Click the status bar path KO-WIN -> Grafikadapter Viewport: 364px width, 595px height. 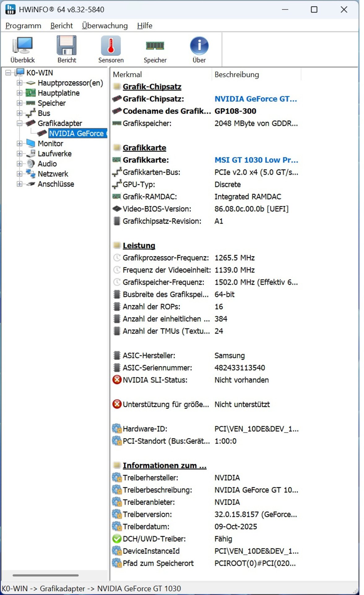click(x=91, y=588)
